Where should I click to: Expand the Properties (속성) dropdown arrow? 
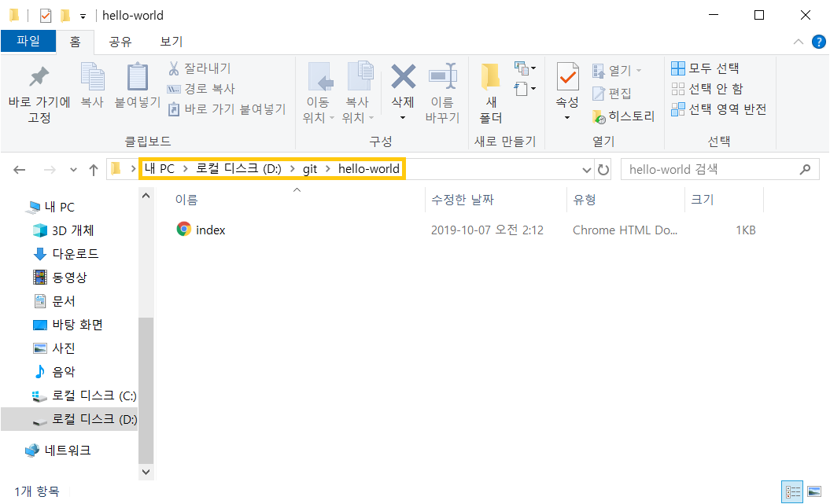point(567,117)
